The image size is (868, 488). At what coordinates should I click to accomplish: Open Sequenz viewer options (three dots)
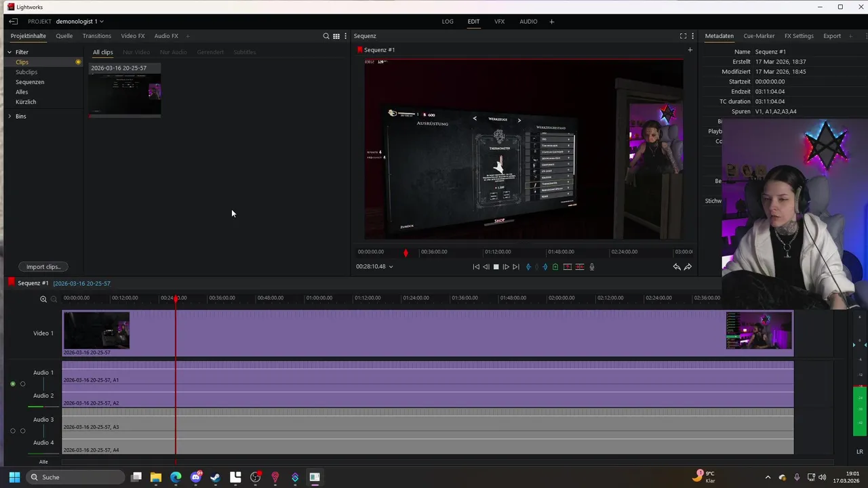pos(692,36)
